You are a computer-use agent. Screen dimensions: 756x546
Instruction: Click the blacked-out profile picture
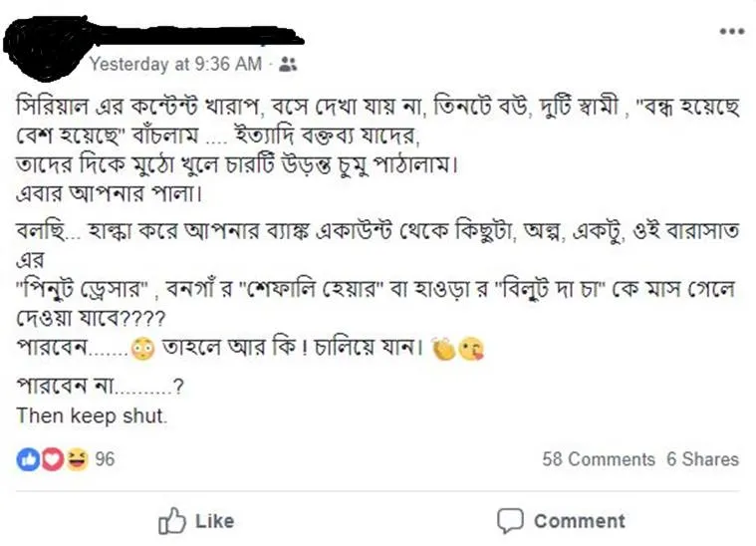click(x=46, y=48)
